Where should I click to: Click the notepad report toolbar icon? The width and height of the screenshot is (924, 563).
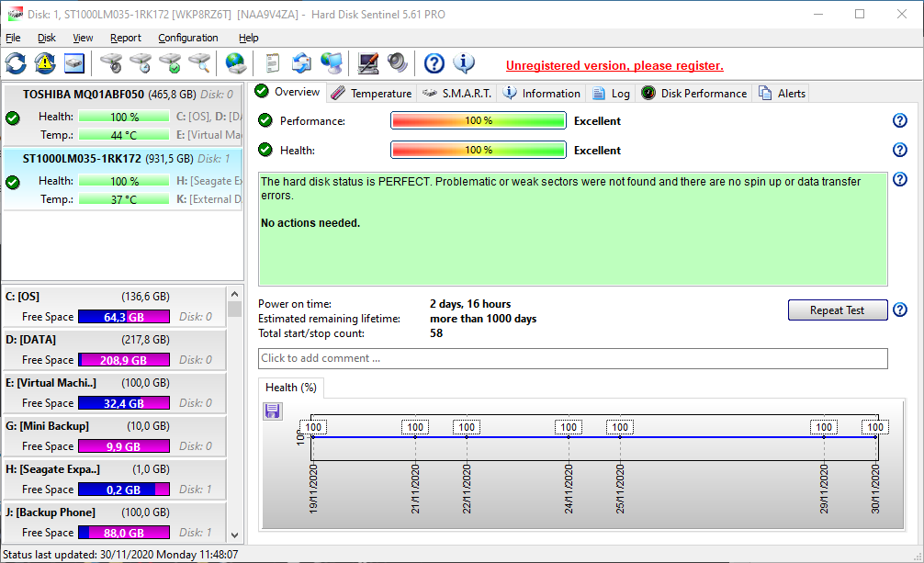tap(272, 63)
